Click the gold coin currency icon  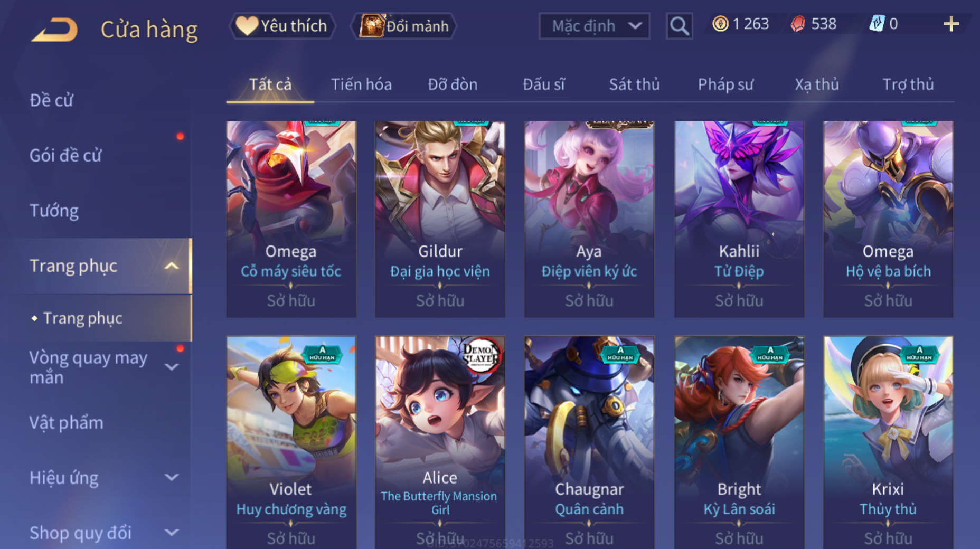(720, 24)
